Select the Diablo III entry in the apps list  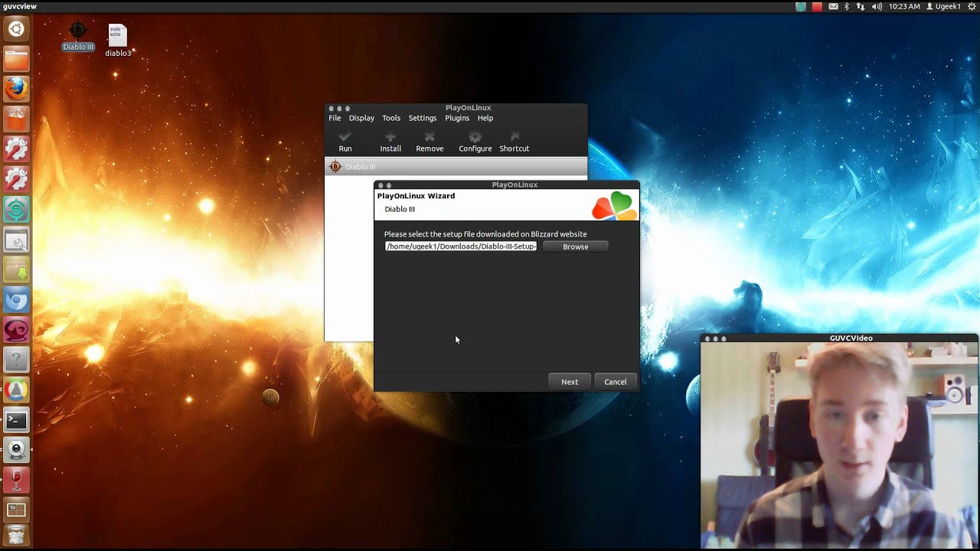[456, 167]
